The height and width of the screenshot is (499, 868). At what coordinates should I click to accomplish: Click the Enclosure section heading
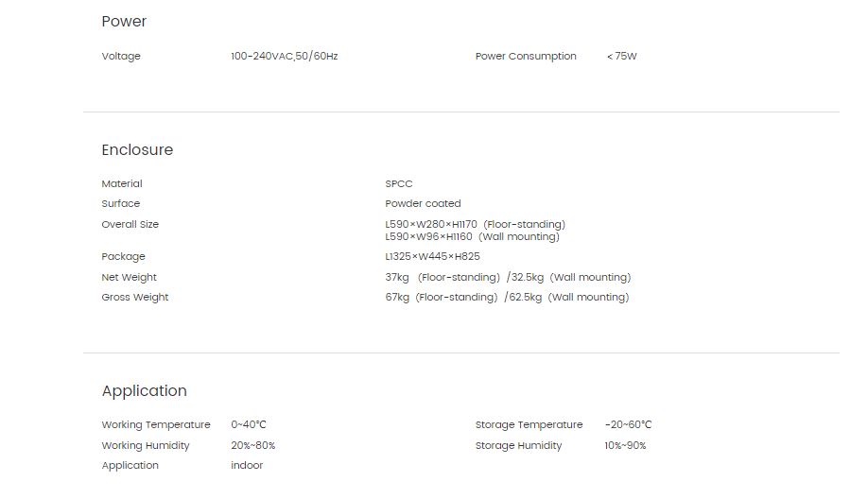(137, 150)
